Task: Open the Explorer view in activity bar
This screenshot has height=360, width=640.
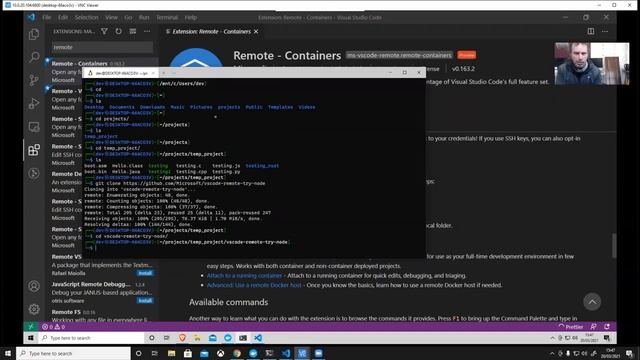Action: 34,34
